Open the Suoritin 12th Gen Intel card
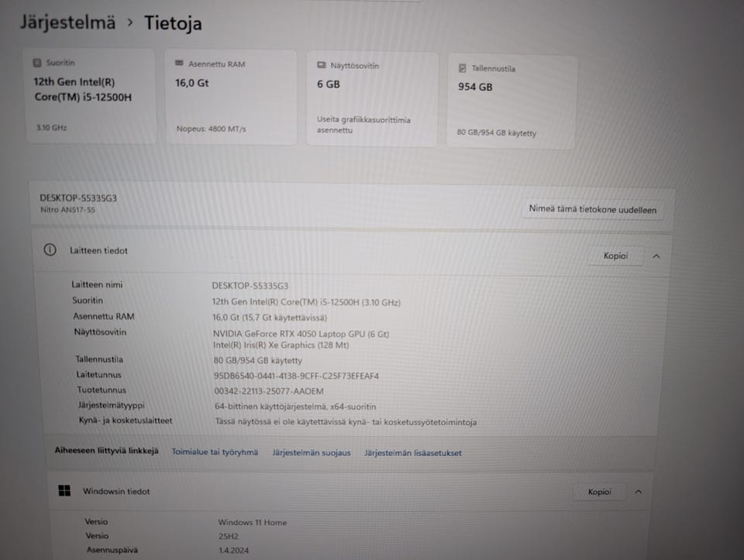 click(x=90, y=96)
